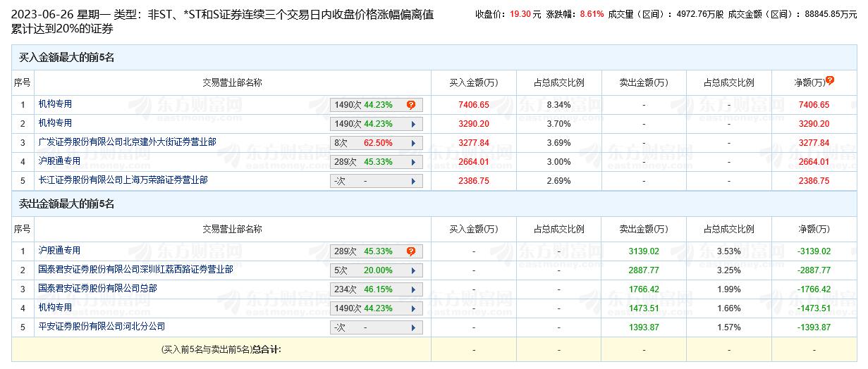
Task: Click the 卖出金额 2887.77 cell
Action: (x=644, y=270)
